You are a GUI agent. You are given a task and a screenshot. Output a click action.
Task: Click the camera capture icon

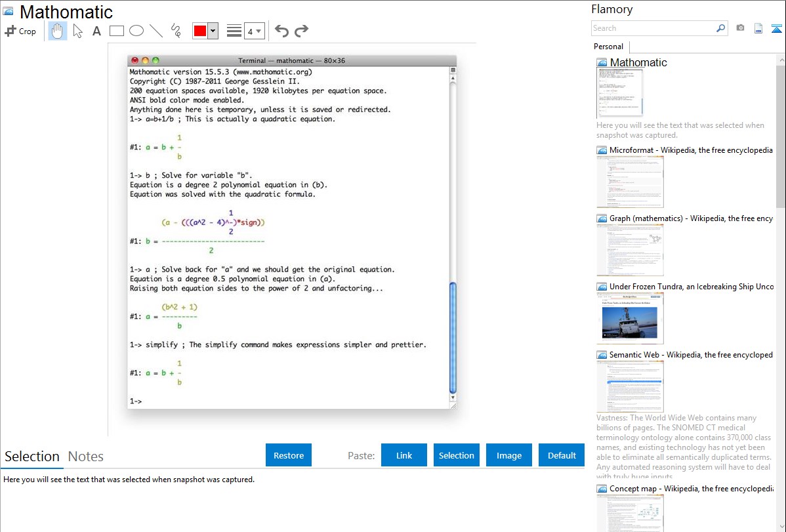coord(740,28)
